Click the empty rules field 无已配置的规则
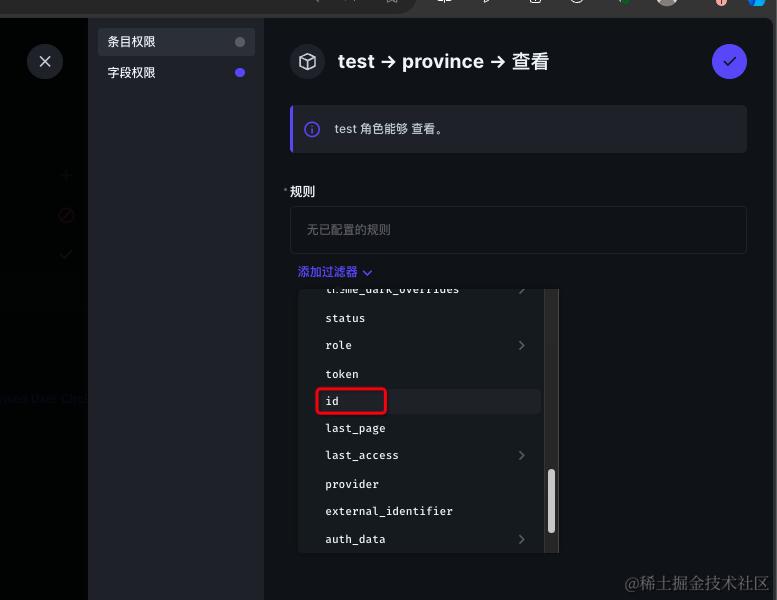Image resolution: width=777 pixels, height=600 pixels. 518,230
